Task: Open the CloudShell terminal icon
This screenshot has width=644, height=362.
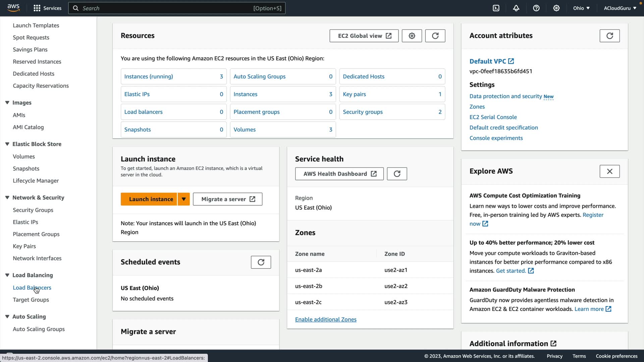Action: [496, 8]
